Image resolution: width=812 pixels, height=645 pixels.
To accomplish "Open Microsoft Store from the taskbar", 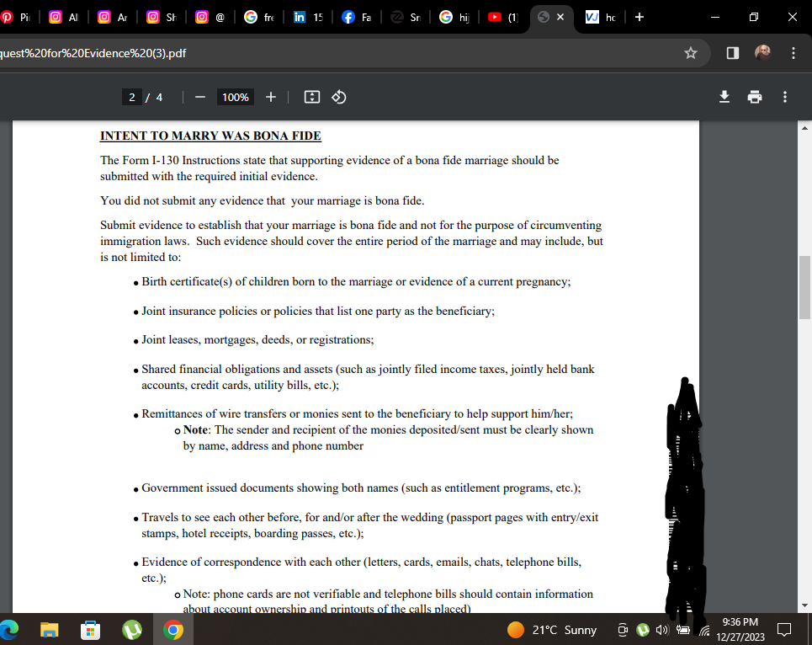I will (91, 630).
